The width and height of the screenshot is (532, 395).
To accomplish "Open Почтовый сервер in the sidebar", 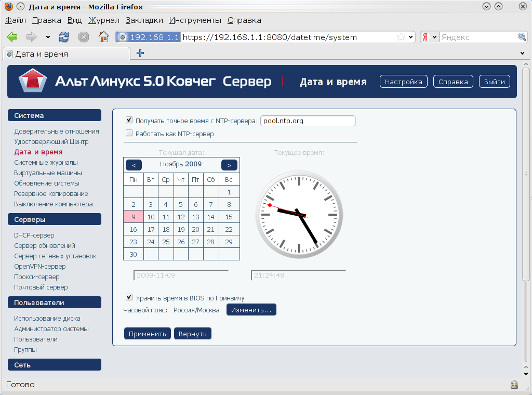I will (41, 287).
